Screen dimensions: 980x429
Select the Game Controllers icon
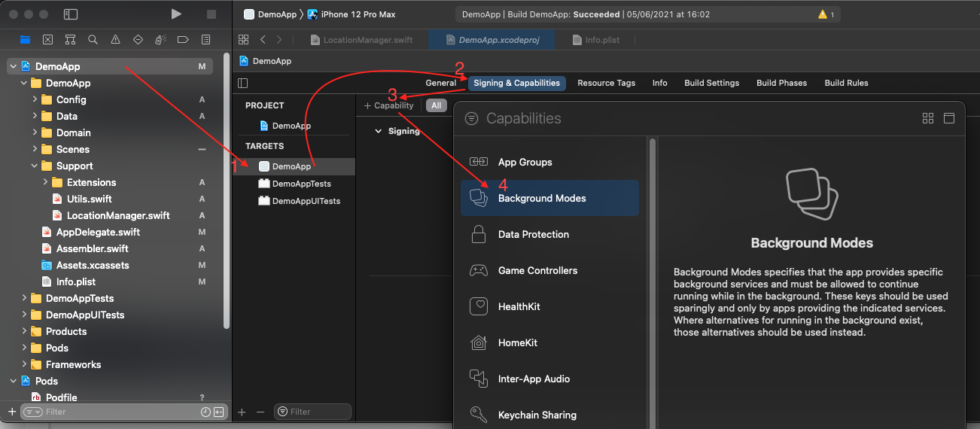coord(478,270)
